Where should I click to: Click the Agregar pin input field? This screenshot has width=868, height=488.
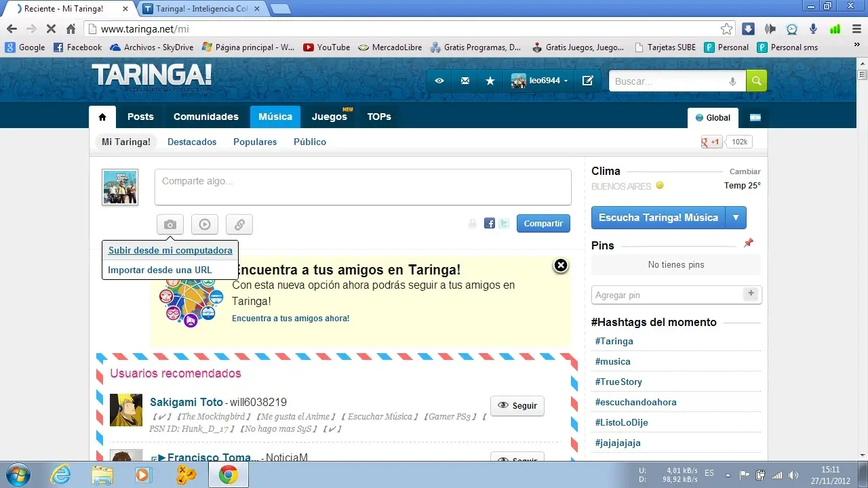667,295
